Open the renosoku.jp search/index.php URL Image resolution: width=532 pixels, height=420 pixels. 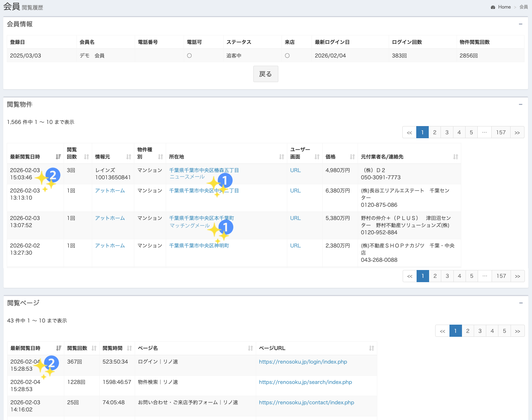click(305, 382)
